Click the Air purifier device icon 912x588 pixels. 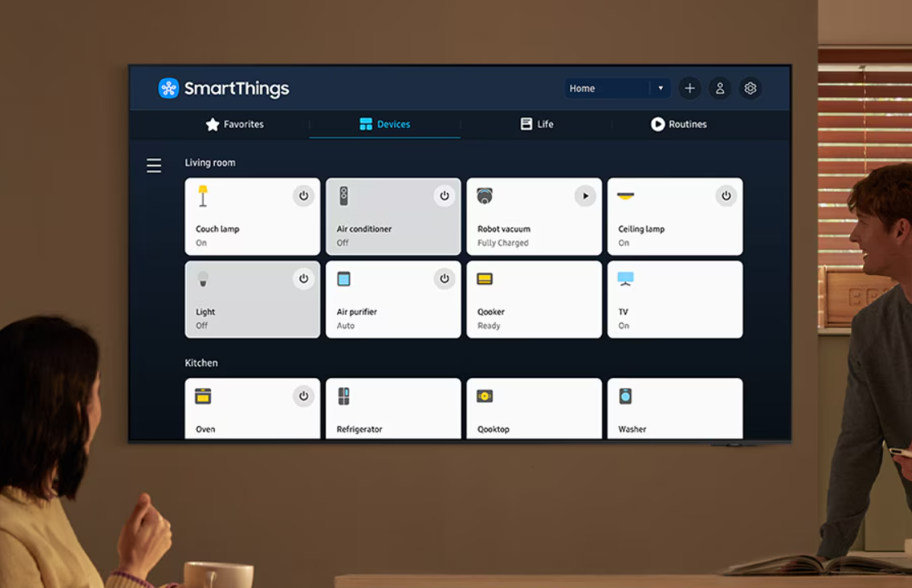344,279
